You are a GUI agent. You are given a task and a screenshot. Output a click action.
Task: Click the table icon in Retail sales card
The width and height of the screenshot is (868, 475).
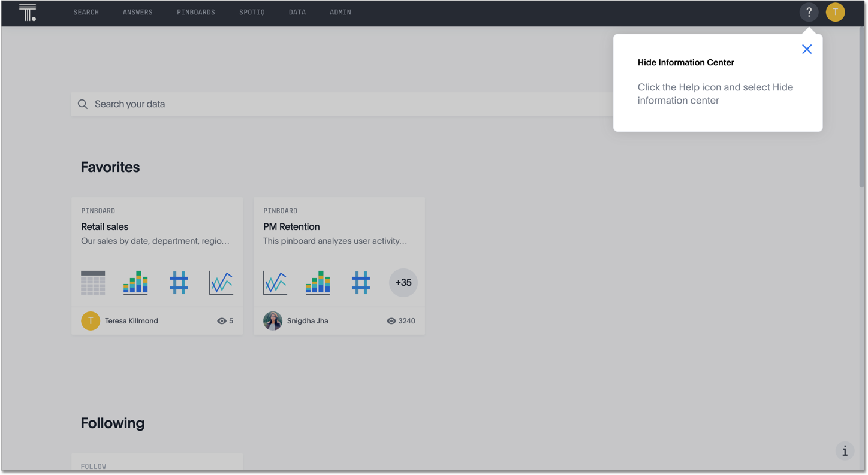[x=93, y=283]
